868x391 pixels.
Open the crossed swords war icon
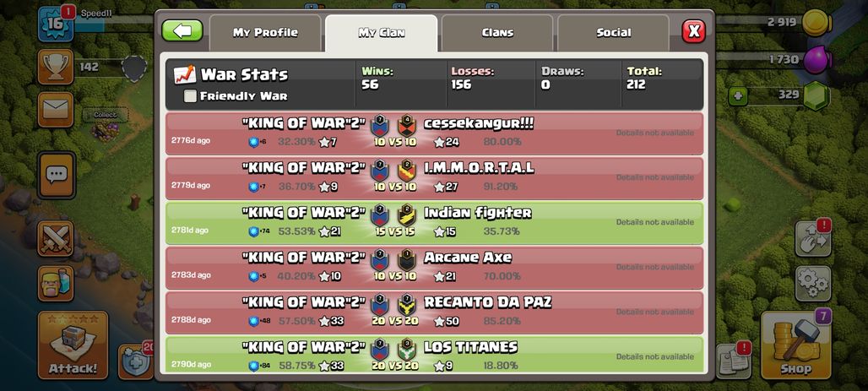pyautogui.click(x=56, y=239)
